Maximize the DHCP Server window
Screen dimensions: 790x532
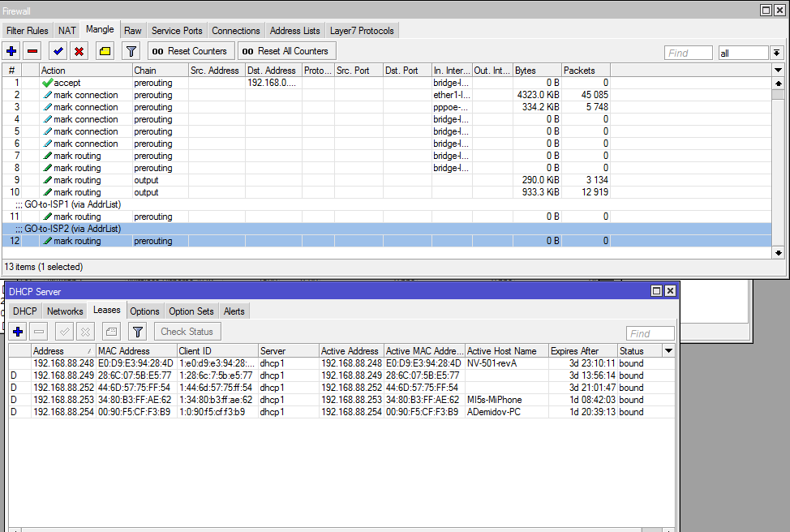click(656, 290)
